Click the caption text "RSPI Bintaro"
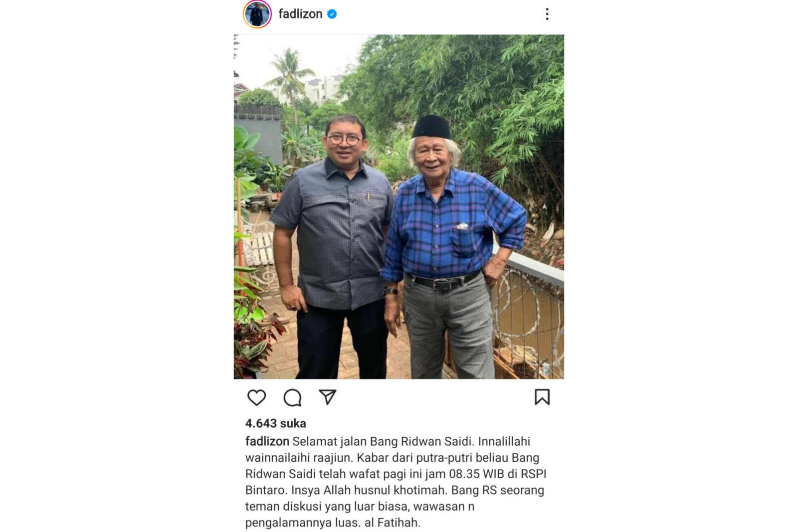 click(396, 482)
